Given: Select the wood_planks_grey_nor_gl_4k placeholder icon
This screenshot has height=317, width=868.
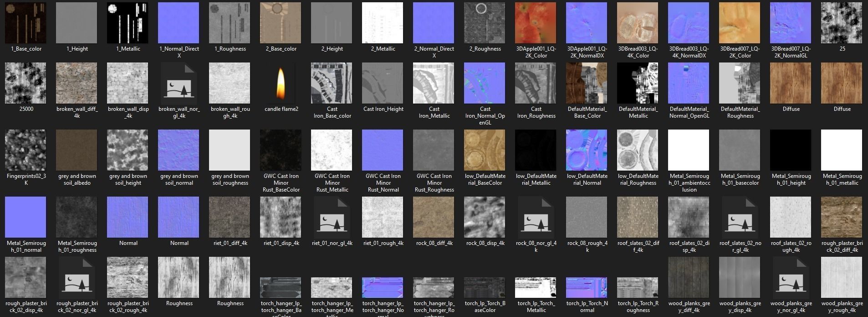Looking at the screenshot, I should tap(791, 277).
